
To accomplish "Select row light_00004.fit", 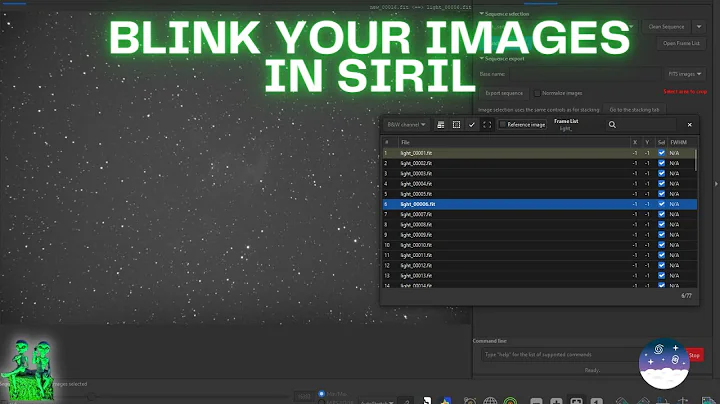I will (540, 184).
